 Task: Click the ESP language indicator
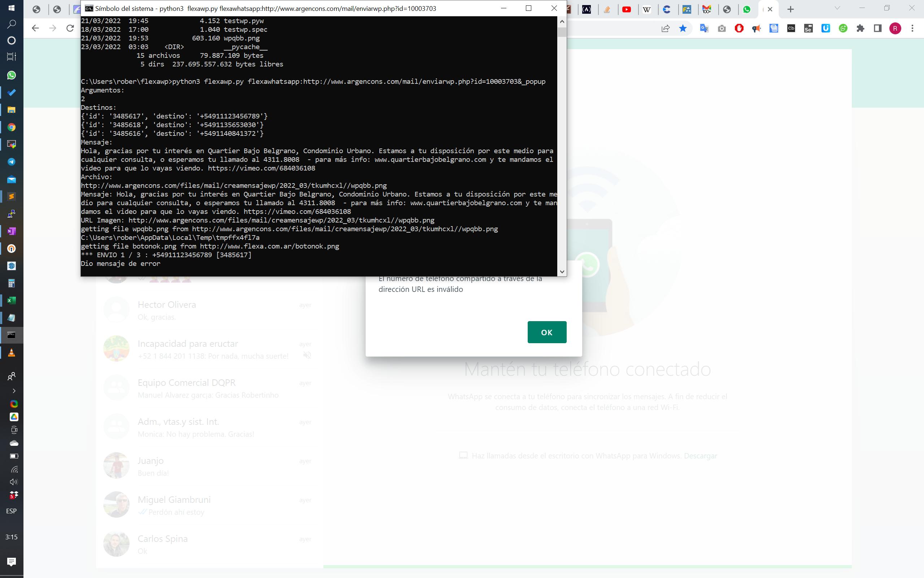12,511
